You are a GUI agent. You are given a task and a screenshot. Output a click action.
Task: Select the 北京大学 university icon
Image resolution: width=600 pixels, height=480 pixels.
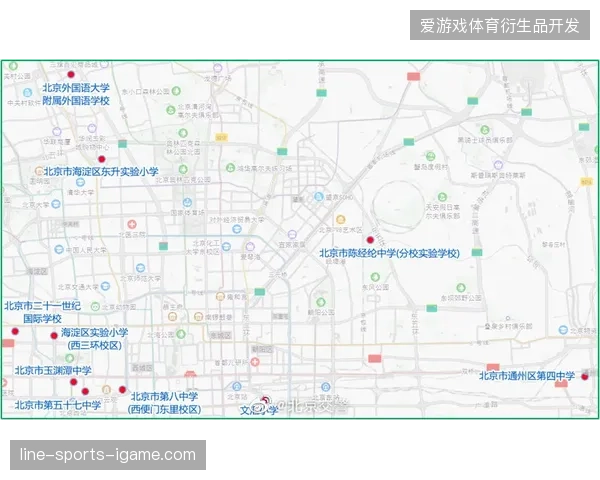tap(56, 204)
